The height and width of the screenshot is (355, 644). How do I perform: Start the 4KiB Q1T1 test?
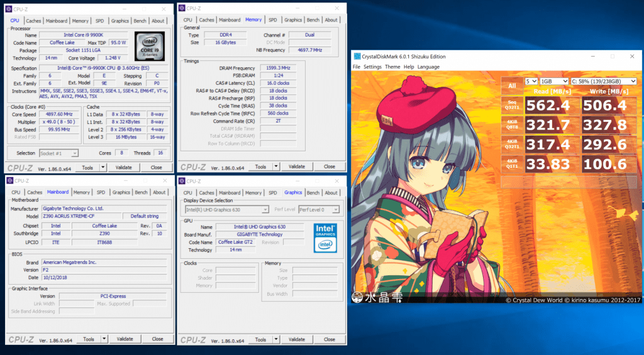[512, 164]
